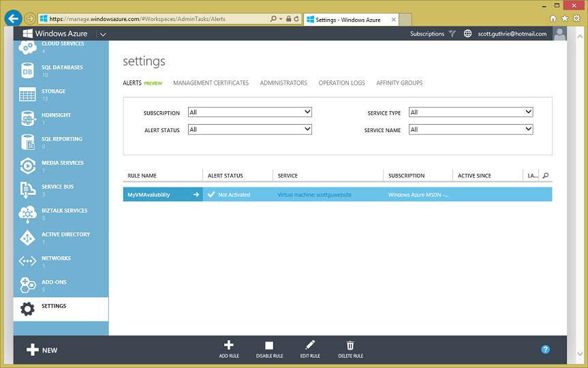588x368 pixels.
Task: Expand the Service Type dropdown
Action: pos(471,112)
